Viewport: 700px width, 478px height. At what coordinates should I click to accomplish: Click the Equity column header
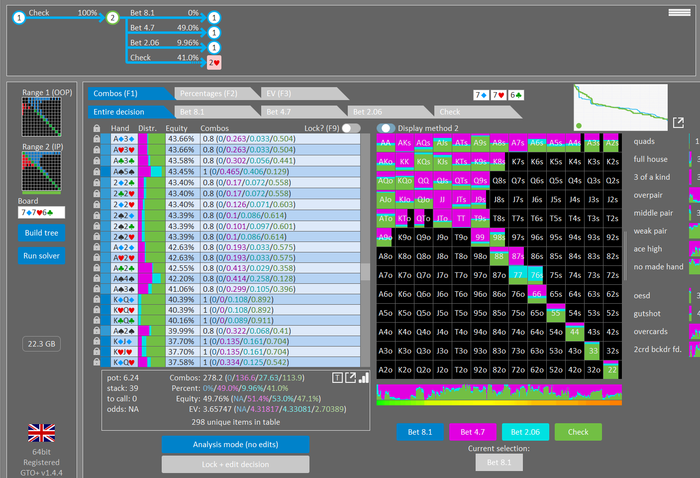[x=176, y=128]
